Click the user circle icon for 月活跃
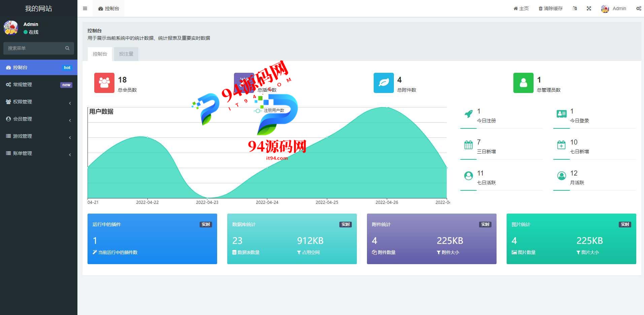The image size is (644, 315). coord(562,176)
